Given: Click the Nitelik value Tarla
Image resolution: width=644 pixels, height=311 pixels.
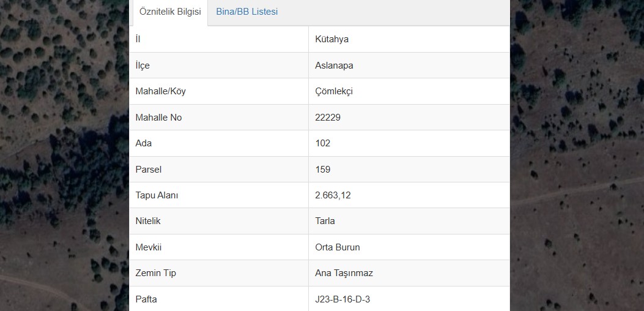Looking at the screenshot, I should click(325, 222).
